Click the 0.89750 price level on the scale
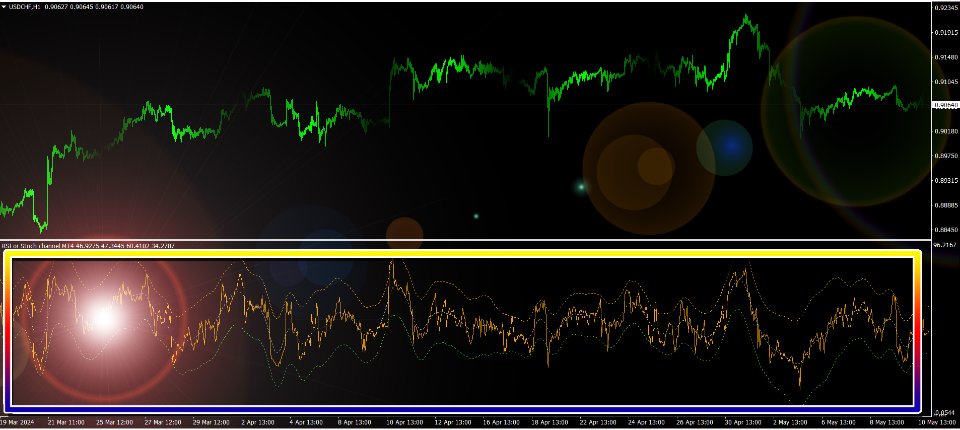 [x=945, y=156]
